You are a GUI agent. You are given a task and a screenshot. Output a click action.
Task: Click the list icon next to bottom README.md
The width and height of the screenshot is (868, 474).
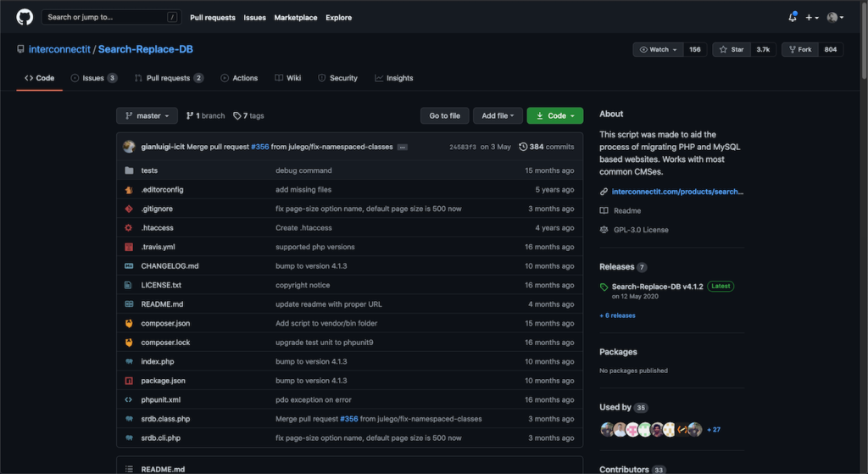(x=129, y=469)
